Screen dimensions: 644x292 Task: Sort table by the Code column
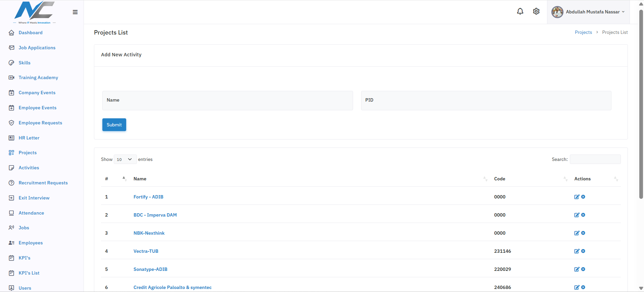530,179
